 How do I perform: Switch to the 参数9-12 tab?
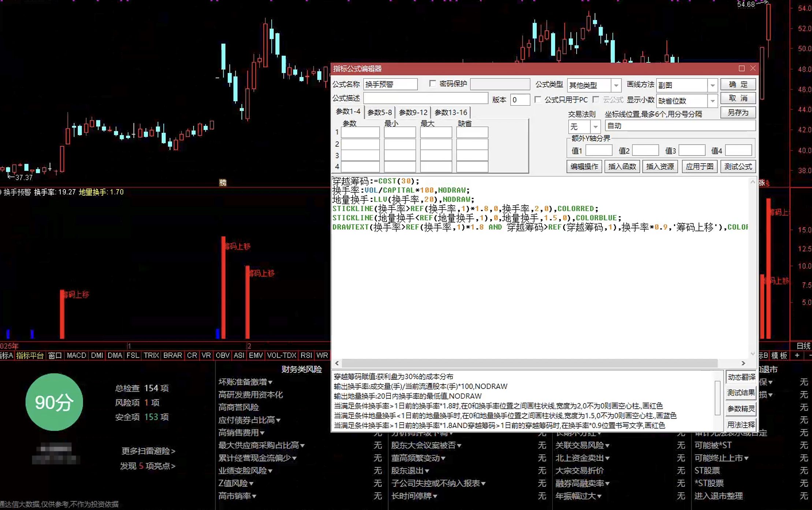coord(413,112)
